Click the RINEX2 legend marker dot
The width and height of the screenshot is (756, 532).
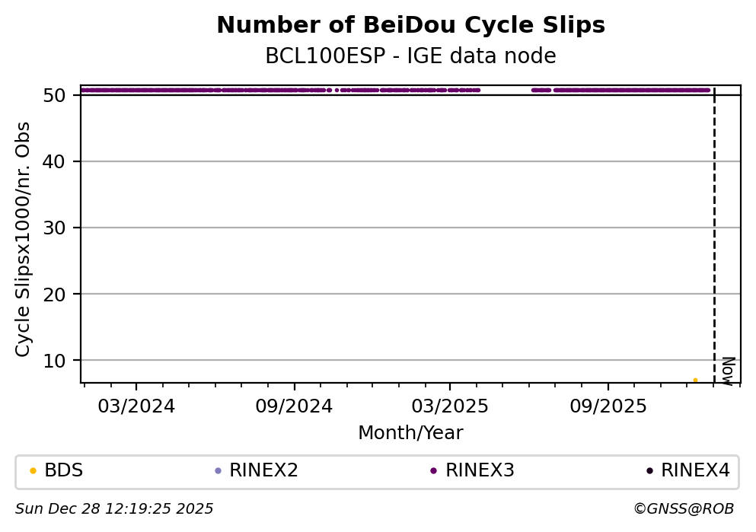(218, 471)
